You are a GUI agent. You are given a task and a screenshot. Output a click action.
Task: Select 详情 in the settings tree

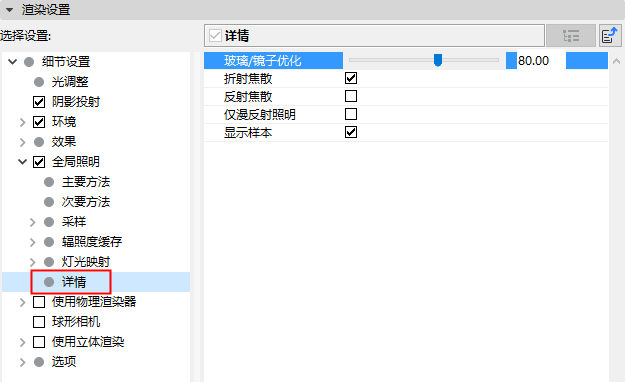pos(74,282)
